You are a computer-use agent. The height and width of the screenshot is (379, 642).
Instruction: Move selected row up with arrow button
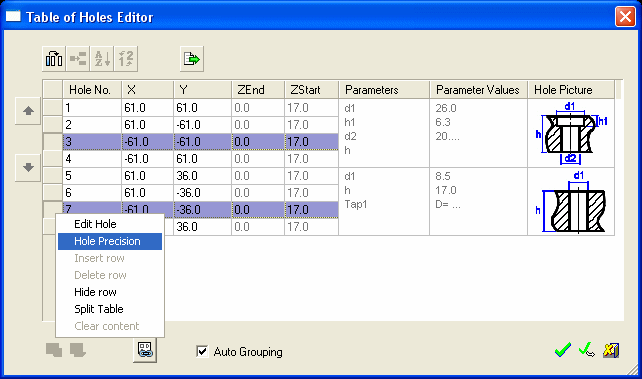click(28, 111)
